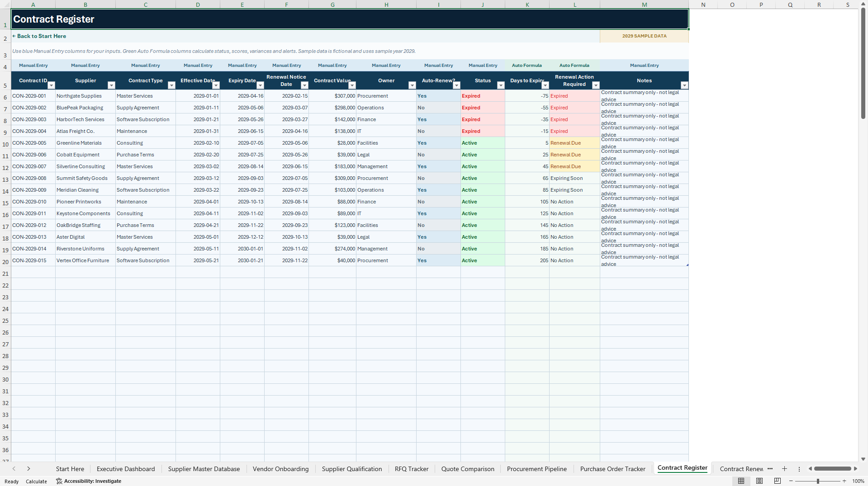Select the Expired status for CON-2029-004

483,131
